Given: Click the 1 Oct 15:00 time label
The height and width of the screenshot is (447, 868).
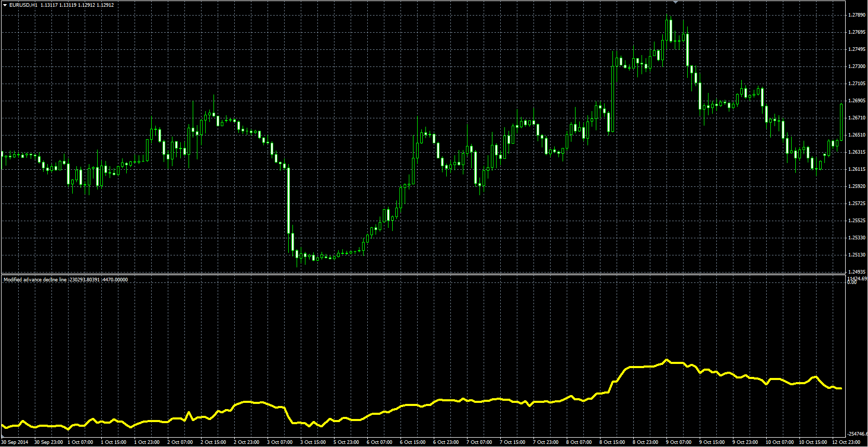Looking at the screenshot, I should pyautogui.click(x=114, y=442).
